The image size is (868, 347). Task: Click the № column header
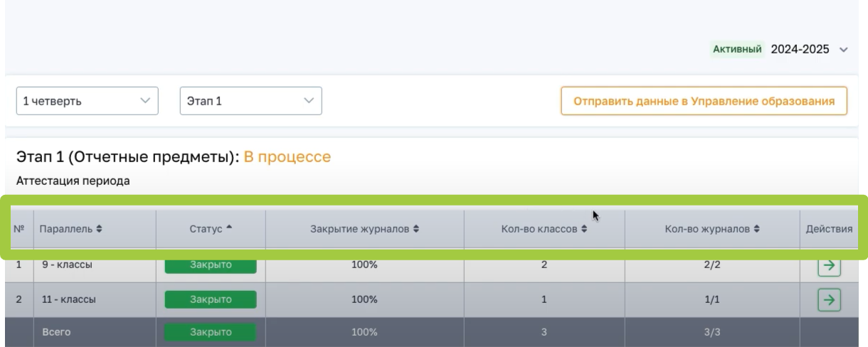coord(21,228)
